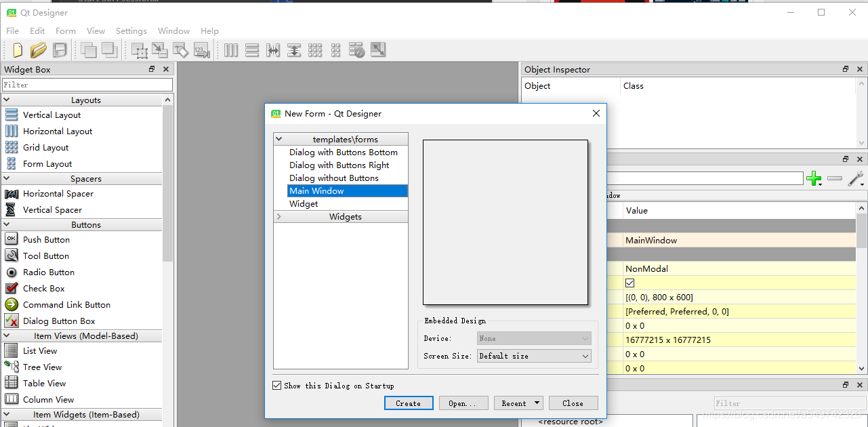Open the Edit menu
This screenshot has width=868, height=427.
(37, 31)
